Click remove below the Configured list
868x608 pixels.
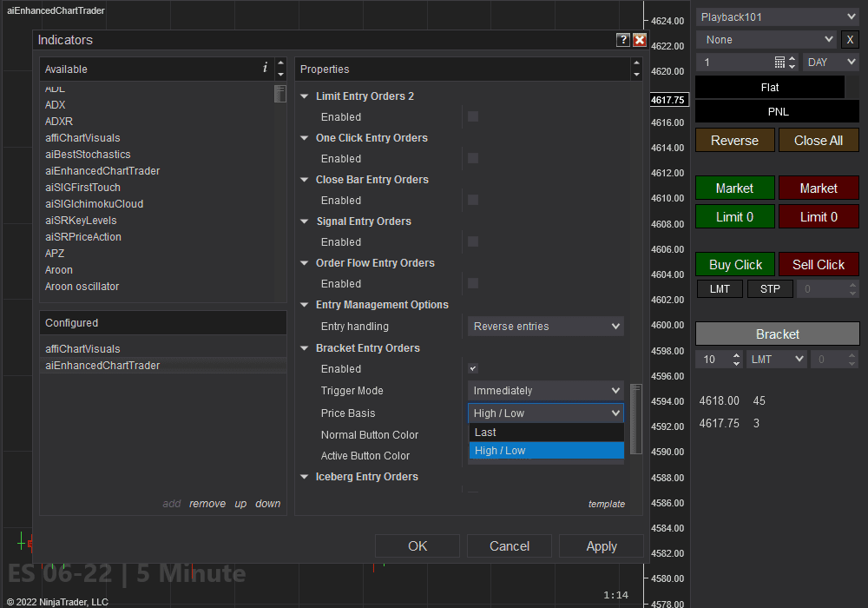click(x=207, y=503)
